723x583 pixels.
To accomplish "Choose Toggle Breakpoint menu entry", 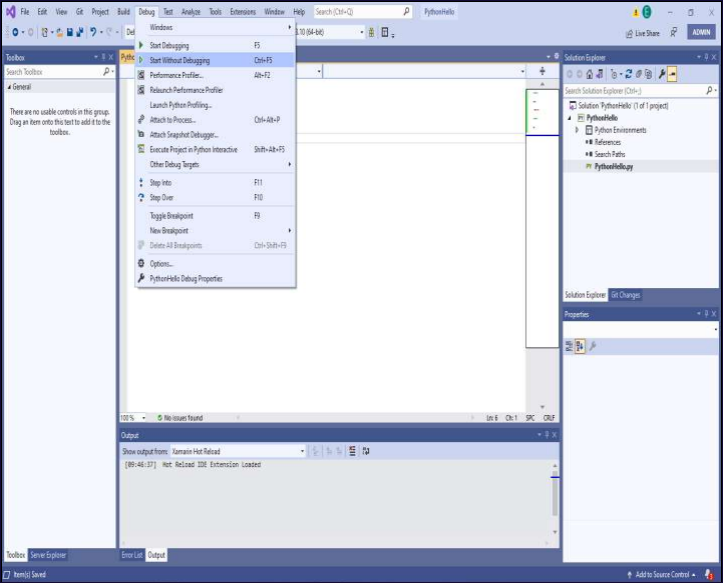I will (x=215, y=216).
